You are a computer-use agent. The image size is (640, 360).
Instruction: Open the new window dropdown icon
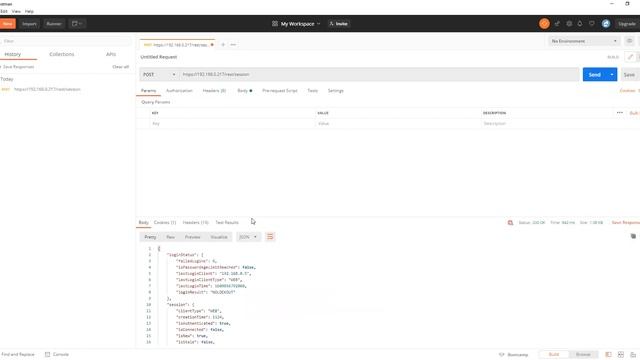(x=77, y=24)
